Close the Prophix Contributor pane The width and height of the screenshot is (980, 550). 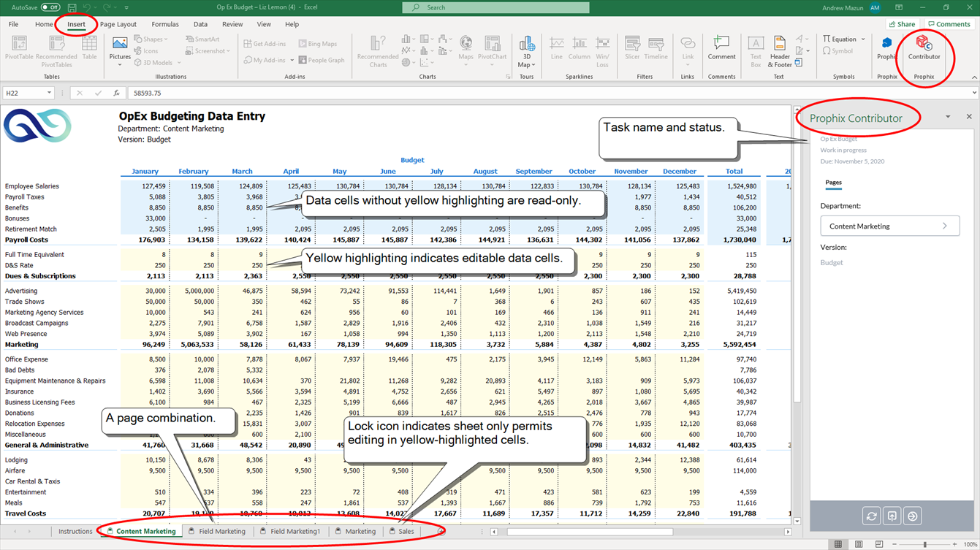(969, 117)
